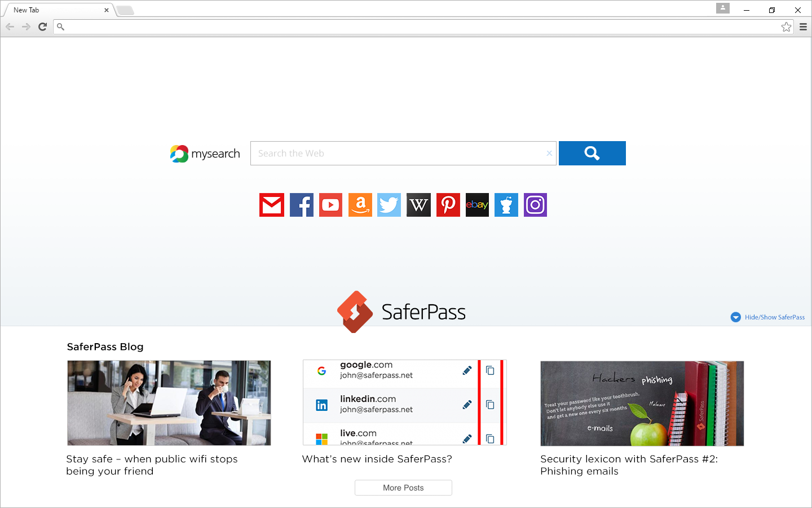Open the Instagram shortcut icon
The height and width of the screenshot is (508, 812).
[x=535, y=205]
